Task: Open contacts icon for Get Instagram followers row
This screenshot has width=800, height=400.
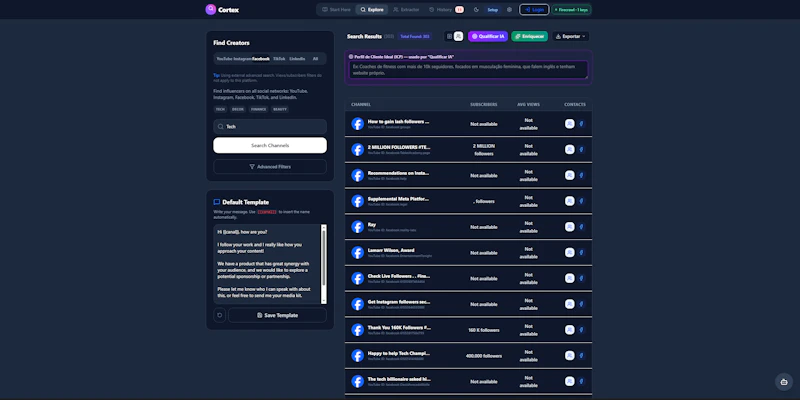Action: pos(570,304)
